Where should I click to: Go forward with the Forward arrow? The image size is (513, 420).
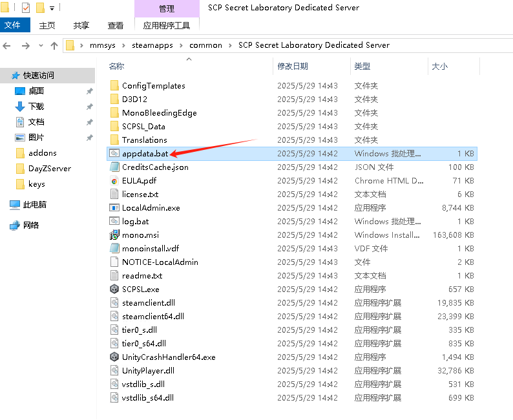pyautogui.click(x=25, y=45)
